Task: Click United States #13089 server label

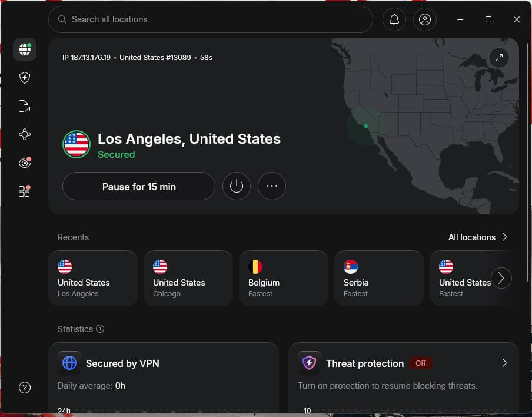Action: tap(155, 57)
